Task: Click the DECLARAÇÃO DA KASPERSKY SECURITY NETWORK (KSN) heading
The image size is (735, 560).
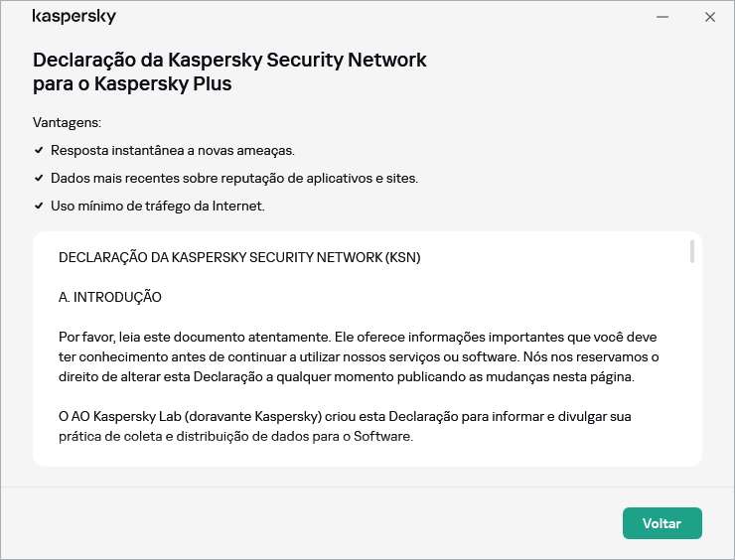Action: pyautogui.click(x=238, y=257)
